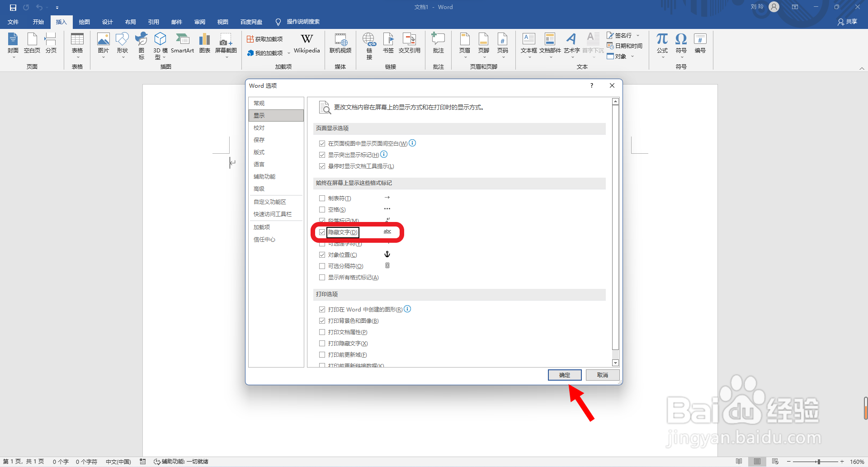
Task: Insert cross-reference (交叉引用)
Action: click(410, 43)
